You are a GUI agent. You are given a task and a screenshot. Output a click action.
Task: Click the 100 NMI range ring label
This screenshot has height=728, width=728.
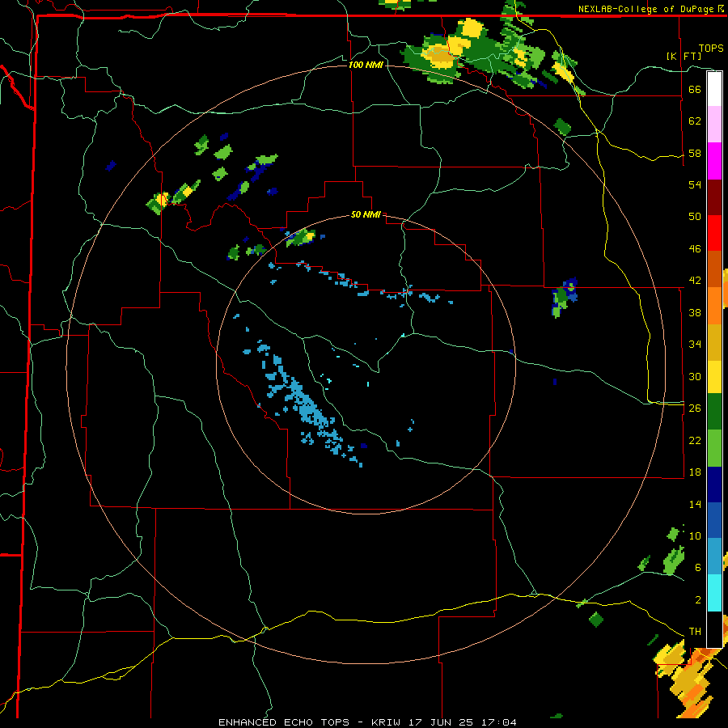(366, 65)
